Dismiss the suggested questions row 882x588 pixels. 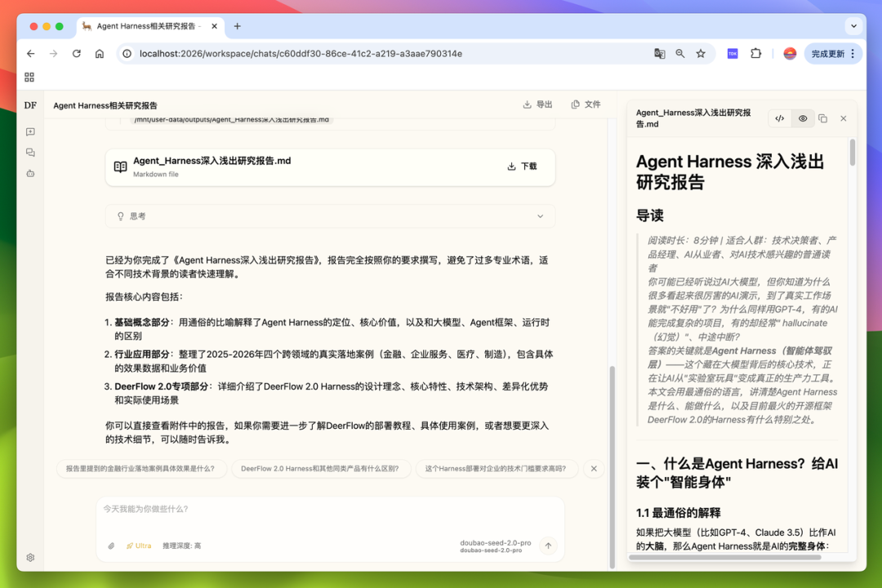[x=594, y=469]
